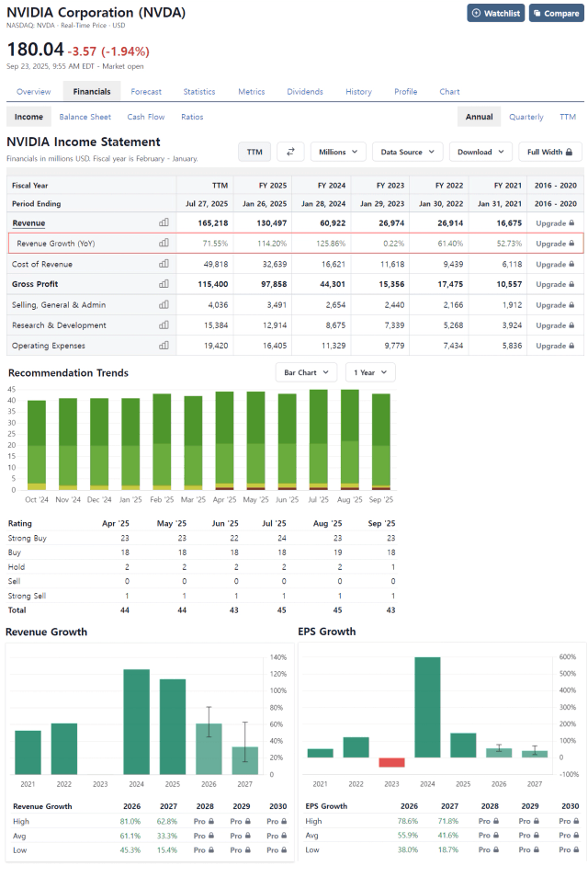Click the chart icon in the Revenue row
588x877 pixels.
[x=164, y=222]
